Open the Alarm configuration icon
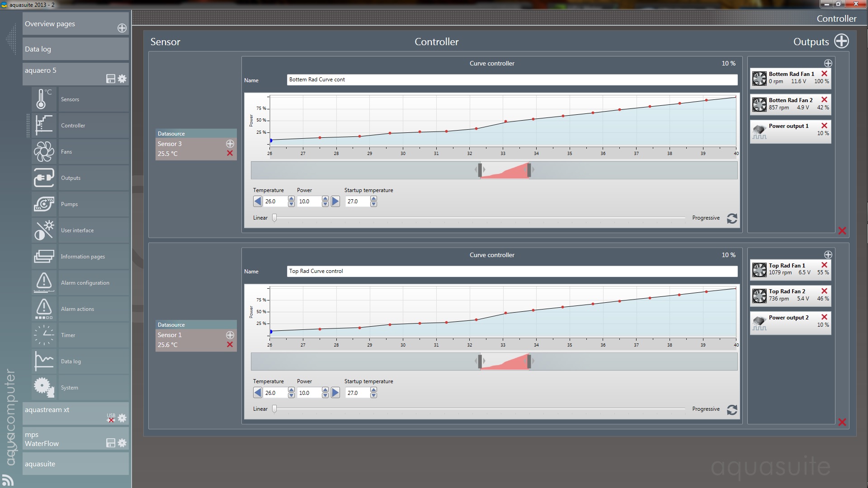 [x=43, y=282]
